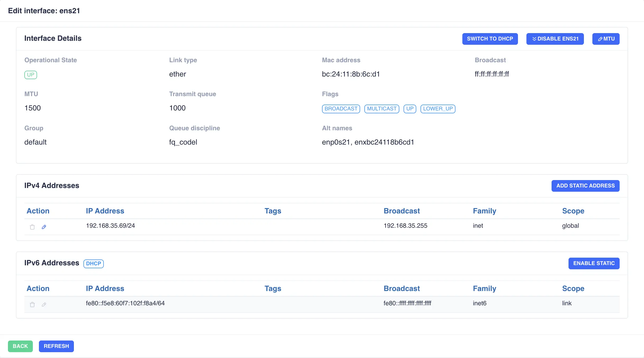The image size is (644, 358).
Task: Click the BROADCAST flag badge
Action: coord(341,109)
